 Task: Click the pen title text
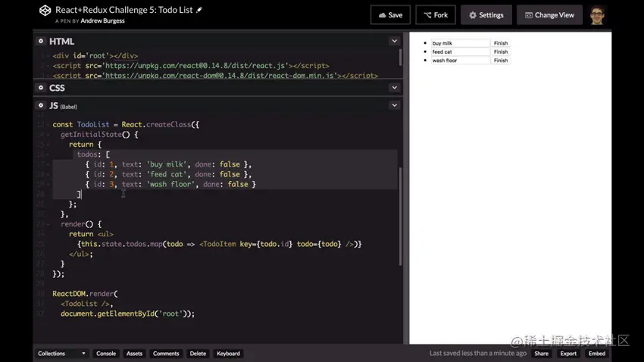[124, 10]
